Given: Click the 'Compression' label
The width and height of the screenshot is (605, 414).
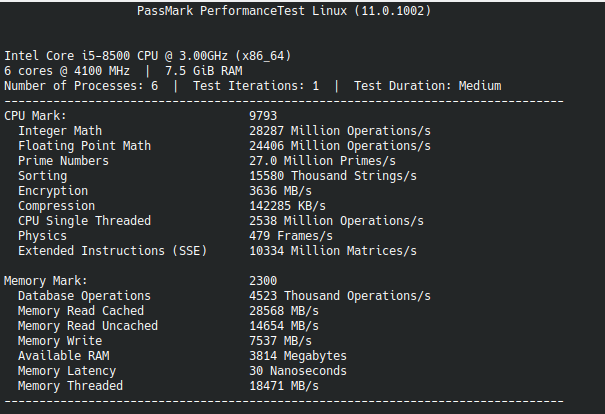Looking at the screenshot, I should click(x=56, y=206).
